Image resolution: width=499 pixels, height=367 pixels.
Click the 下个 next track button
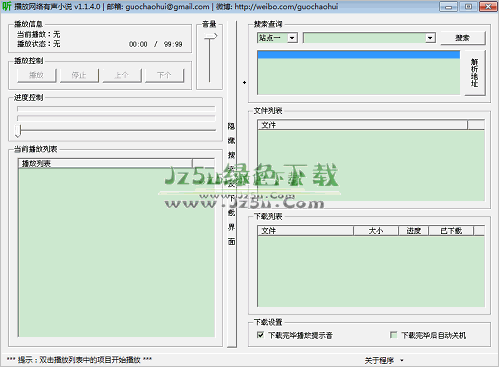pos(164,75)
